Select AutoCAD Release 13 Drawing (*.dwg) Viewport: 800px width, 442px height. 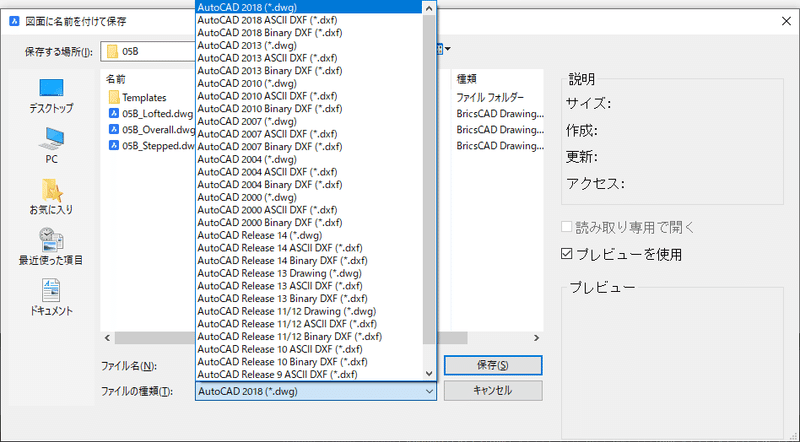tap(309, 273)
